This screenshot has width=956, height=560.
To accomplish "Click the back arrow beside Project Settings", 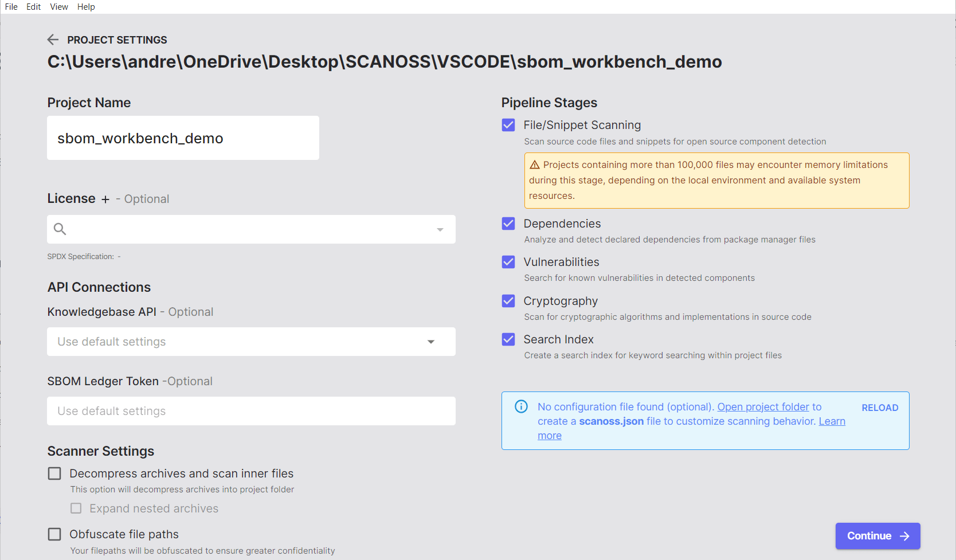I will pos(53,40).
